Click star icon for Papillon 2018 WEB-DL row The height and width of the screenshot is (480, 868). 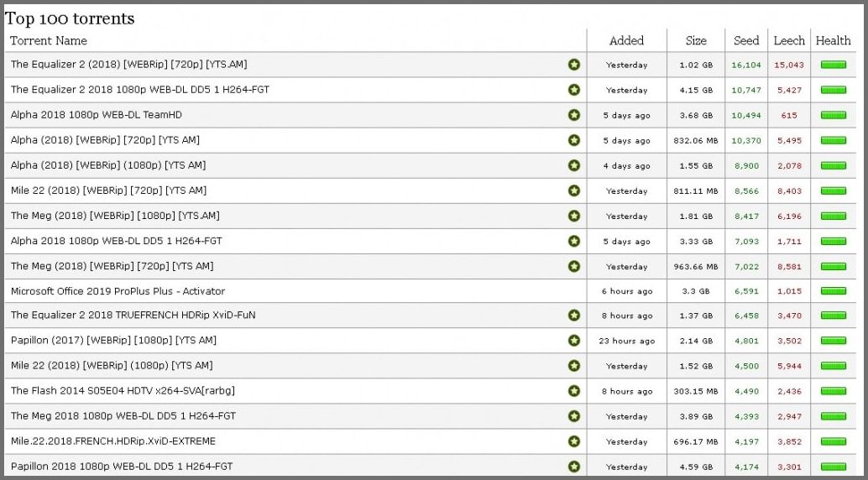[x=574, y=467]
